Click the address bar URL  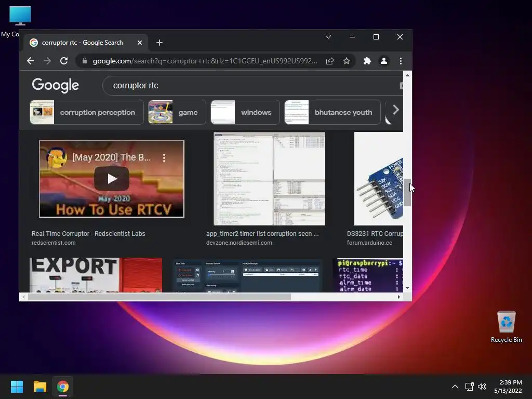click(x=205, y=61)
